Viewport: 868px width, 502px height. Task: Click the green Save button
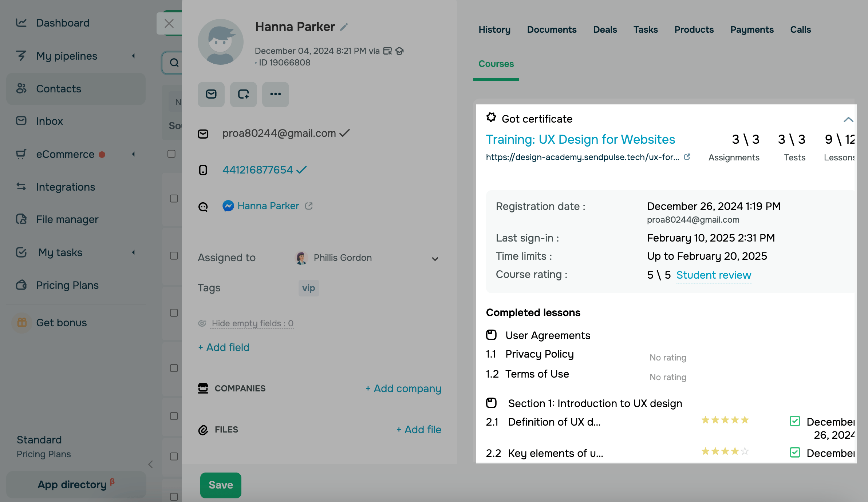coord(221,485)
